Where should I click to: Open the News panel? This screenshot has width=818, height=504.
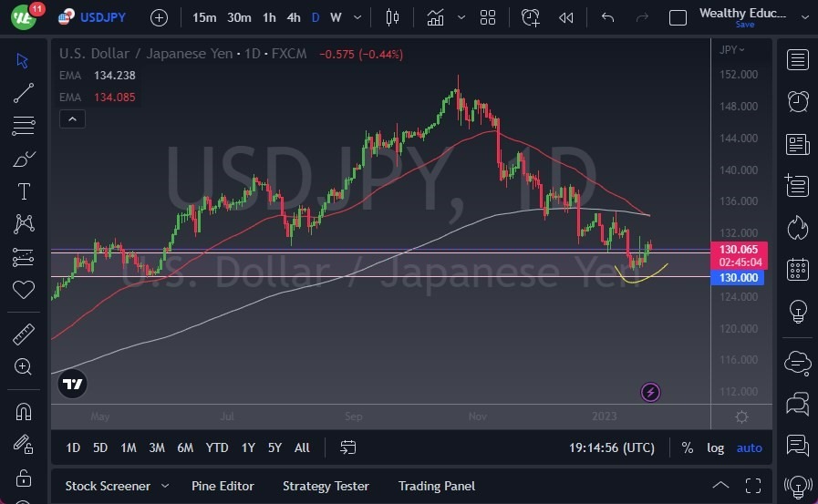798,144
